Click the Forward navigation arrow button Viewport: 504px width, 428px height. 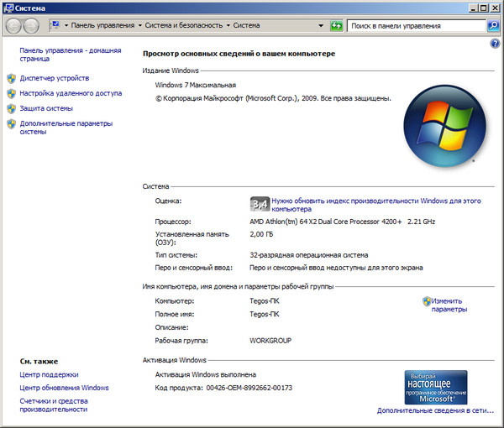[32, 26]
